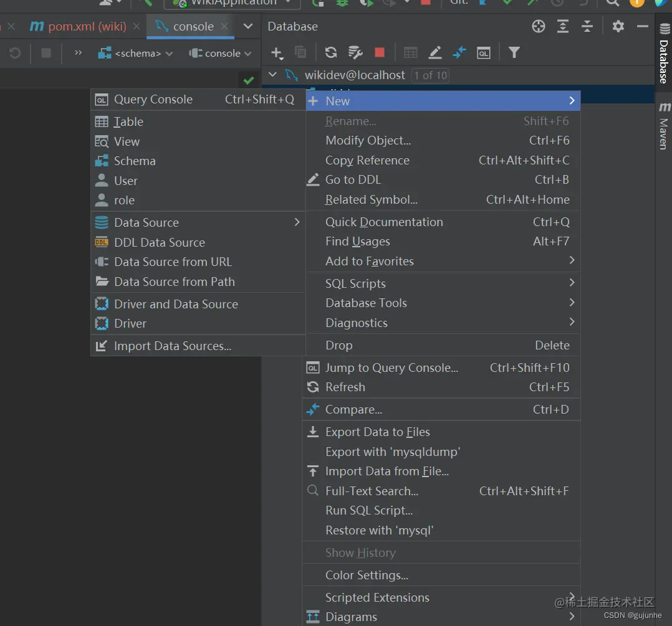Open the console session dropdown
672x626 pixels.
(x=220, y=53)
